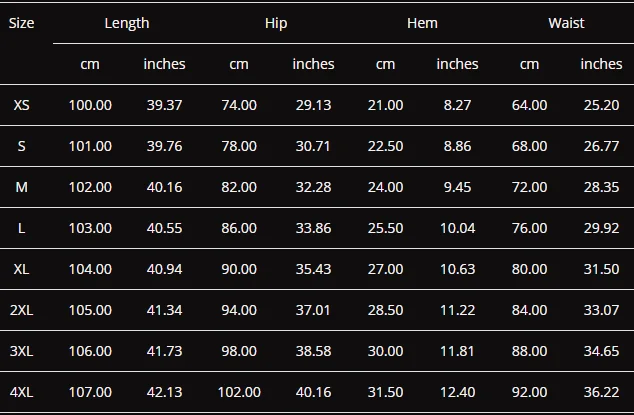Click the 41.34 length inches cell
This screenshot has width=634, height=415.
[165, 310]
